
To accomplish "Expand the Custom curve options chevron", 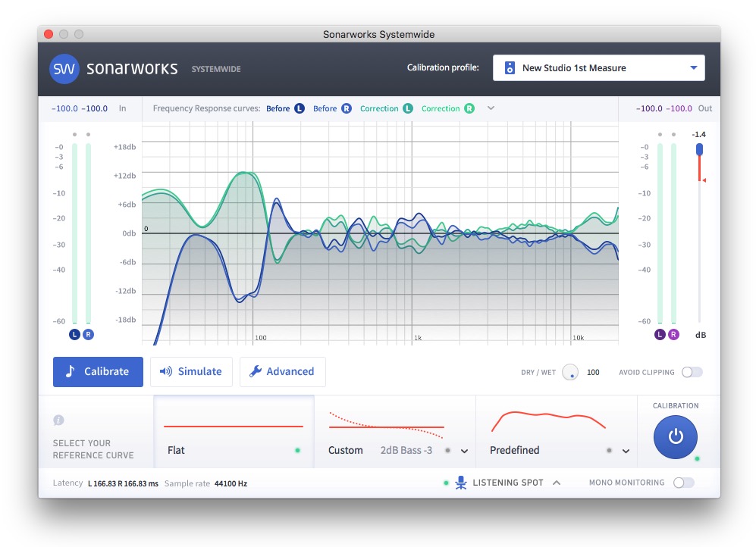I will 464,452.
